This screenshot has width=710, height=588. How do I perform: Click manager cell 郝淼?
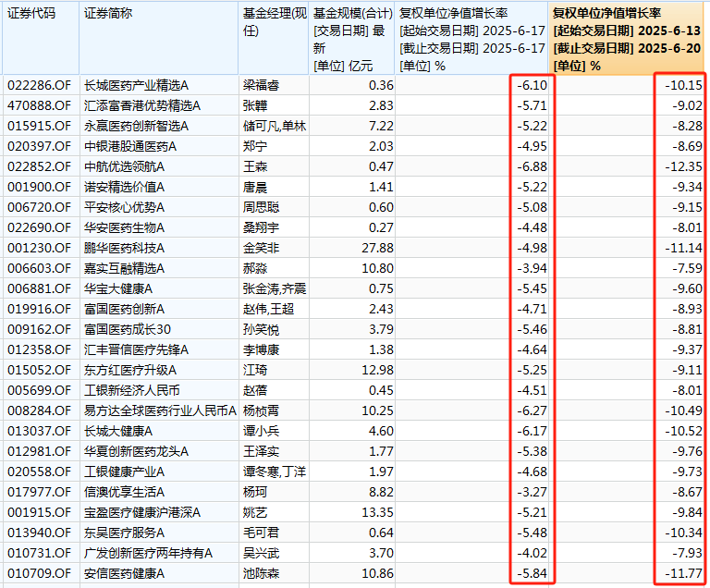255,269
